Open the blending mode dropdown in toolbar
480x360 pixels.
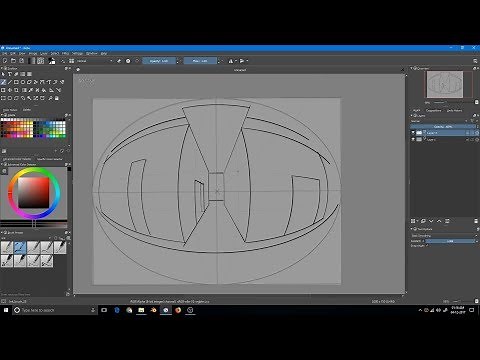click(95, 61)
